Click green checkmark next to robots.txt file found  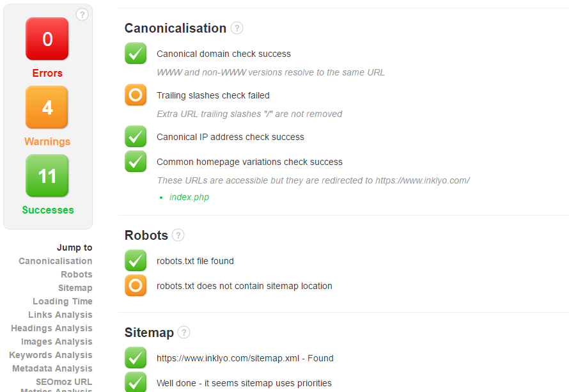point(136,261)
